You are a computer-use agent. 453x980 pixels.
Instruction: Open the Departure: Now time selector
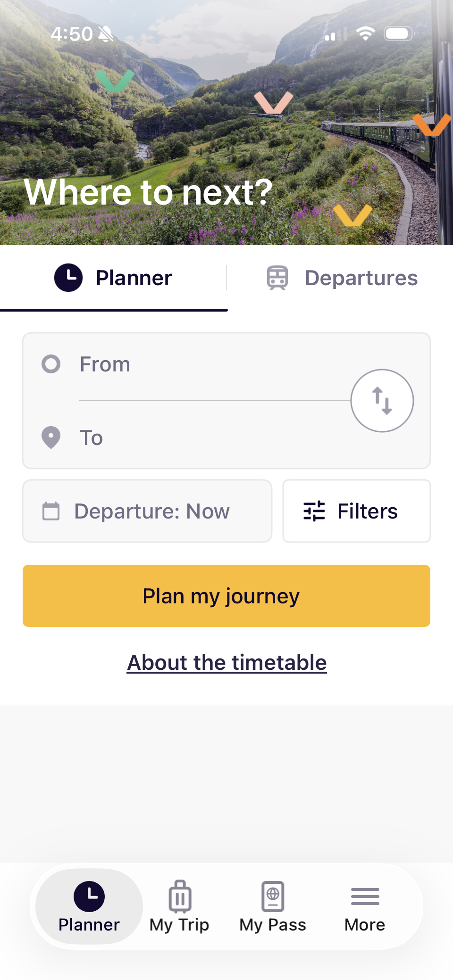coord(152,511)
